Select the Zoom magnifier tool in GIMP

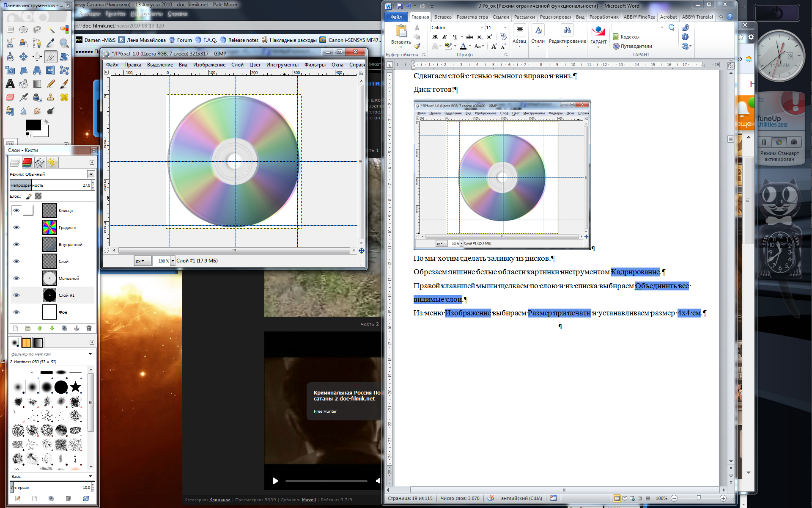tap(64, 43)
